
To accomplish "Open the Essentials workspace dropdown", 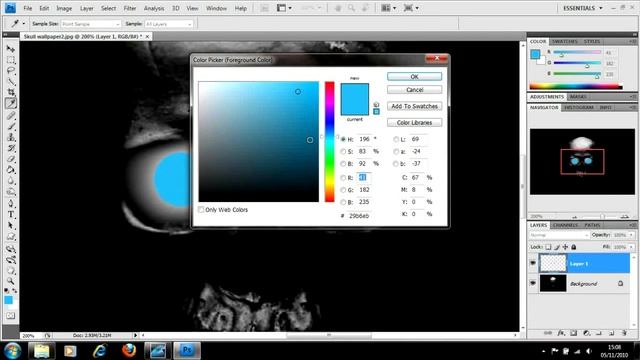I will tap(582, 8).
